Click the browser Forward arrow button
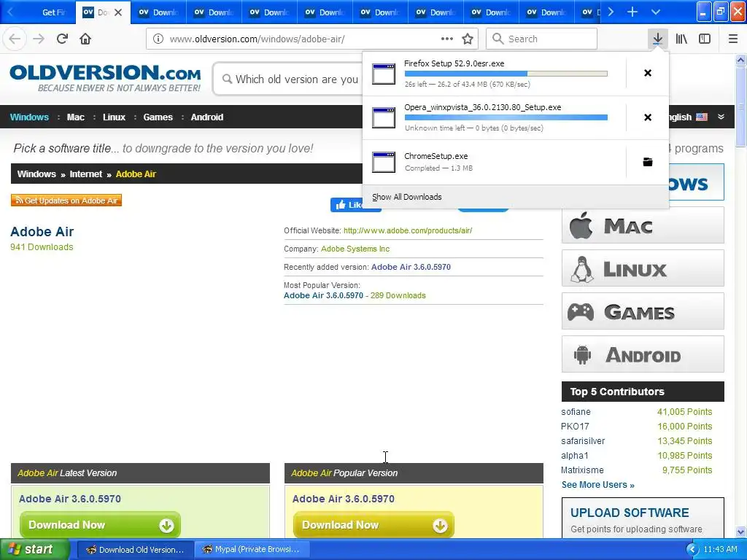Viewport: 747px width, 560px height. 38,39
